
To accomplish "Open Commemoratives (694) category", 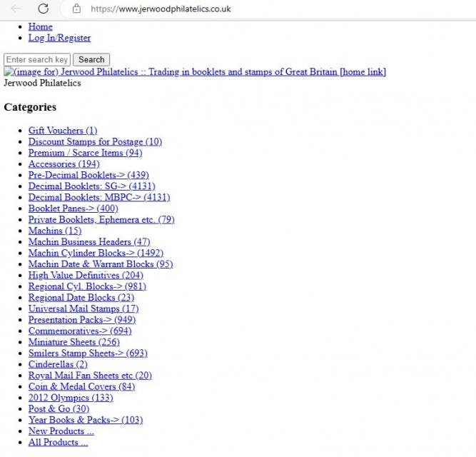I will point(80,331).
